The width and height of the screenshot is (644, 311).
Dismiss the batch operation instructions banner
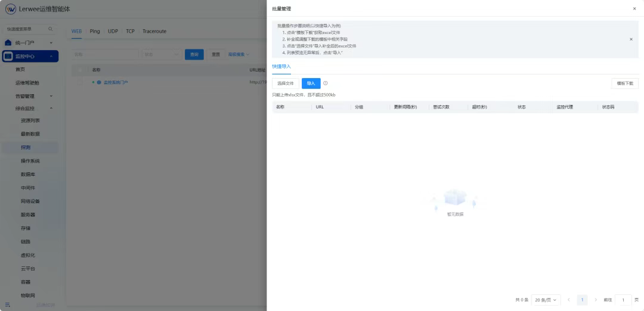pos(631,39)
